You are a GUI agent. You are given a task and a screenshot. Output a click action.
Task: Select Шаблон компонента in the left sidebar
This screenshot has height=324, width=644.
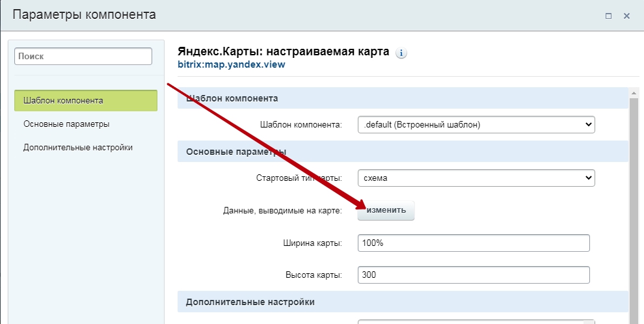(86, 101)
